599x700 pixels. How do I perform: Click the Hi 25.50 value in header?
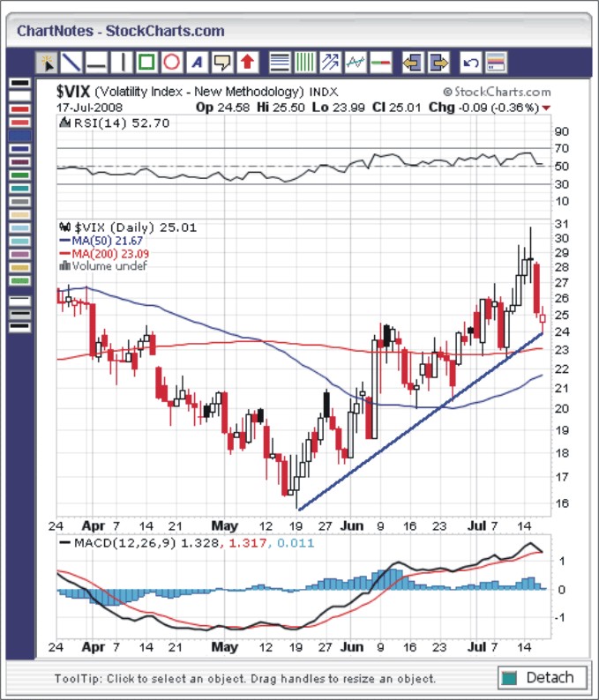tap(281, 108)
